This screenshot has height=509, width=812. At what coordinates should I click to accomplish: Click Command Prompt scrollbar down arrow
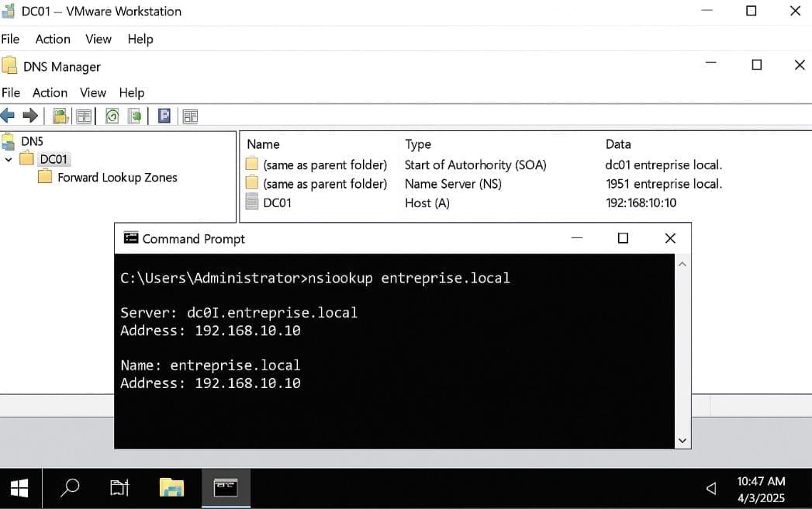tap(682, 440)
